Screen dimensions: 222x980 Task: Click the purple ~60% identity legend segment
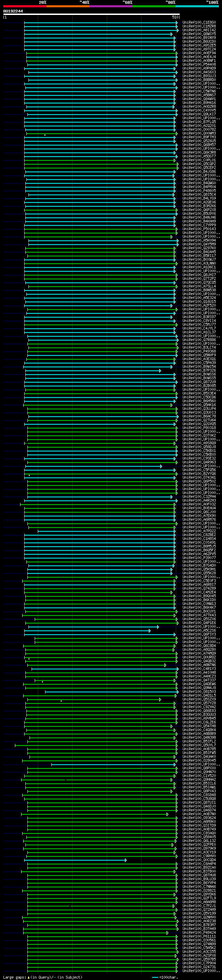[111, 6]
